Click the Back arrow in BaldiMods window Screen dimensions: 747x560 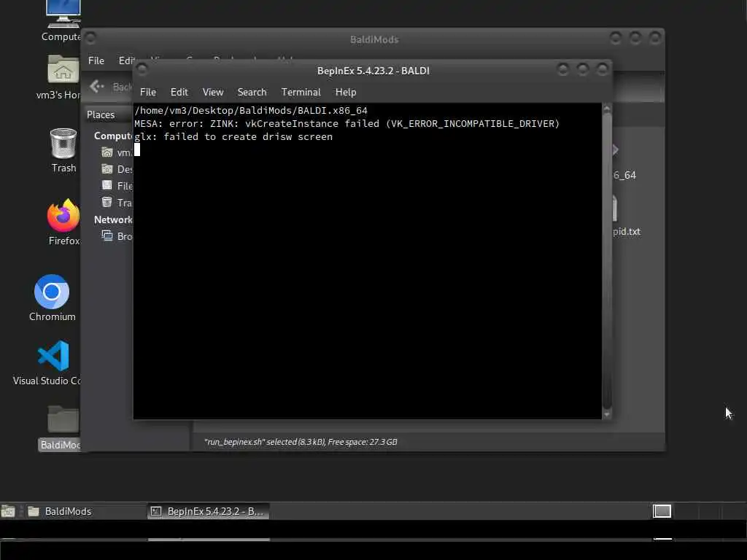click(97, 86)
